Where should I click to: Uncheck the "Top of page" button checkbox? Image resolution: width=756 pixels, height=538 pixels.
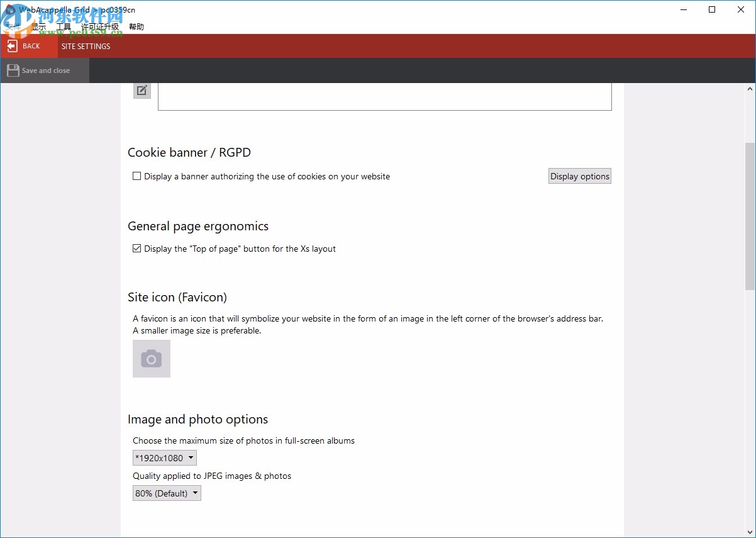pyautogui.click(x=136, y=249)
